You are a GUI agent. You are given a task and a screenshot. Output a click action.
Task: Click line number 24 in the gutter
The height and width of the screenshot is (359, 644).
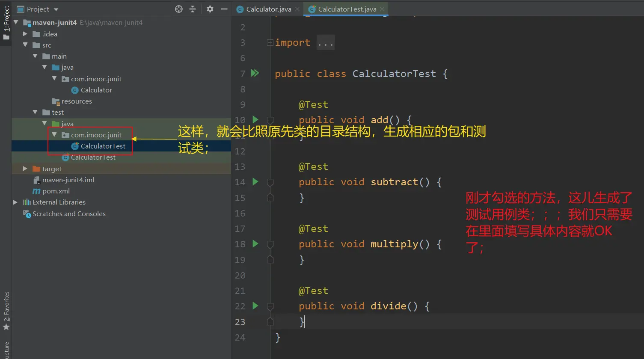pos(240,337)
